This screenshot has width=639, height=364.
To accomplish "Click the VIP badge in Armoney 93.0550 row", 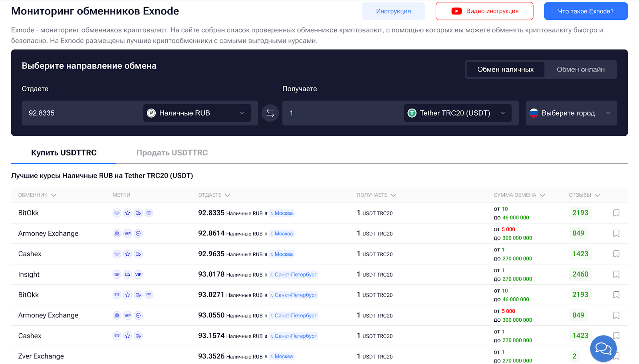I will pyautogui.click(x=128, y=315).
